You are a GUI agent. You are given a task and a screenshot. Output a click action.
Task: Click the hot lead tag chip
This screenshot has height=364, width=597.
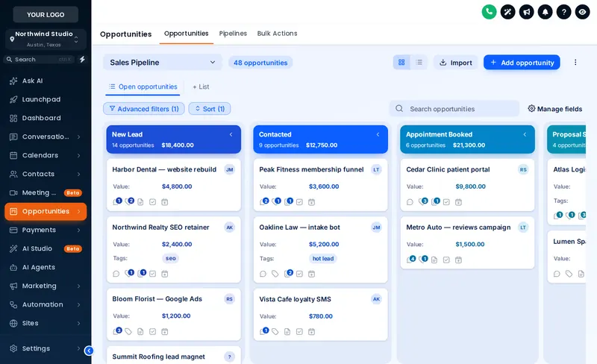323,259
